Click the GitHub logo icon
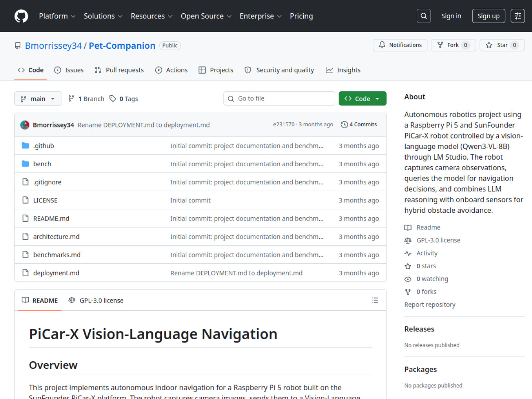532x399 pixels. pyautogui.click(x=21, y=16)
